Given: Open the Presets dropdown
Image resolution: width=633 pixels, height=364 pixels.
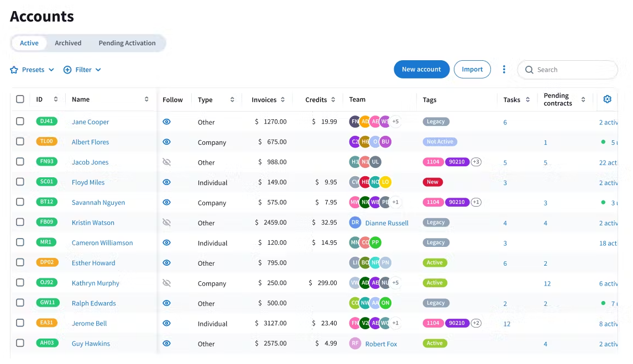Looking at the screenshot, I should point(32,70).
